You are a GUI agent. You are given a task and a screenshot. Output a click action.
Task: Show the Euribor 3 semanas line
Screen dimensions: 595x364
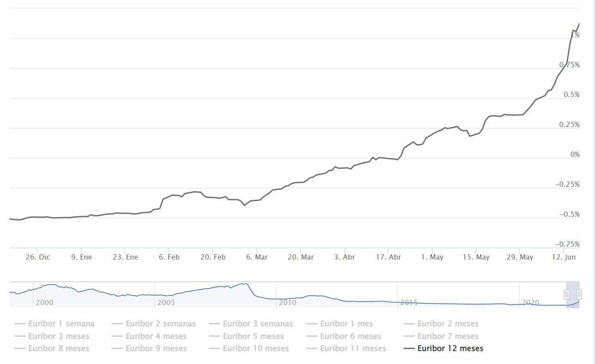(258, 324)
